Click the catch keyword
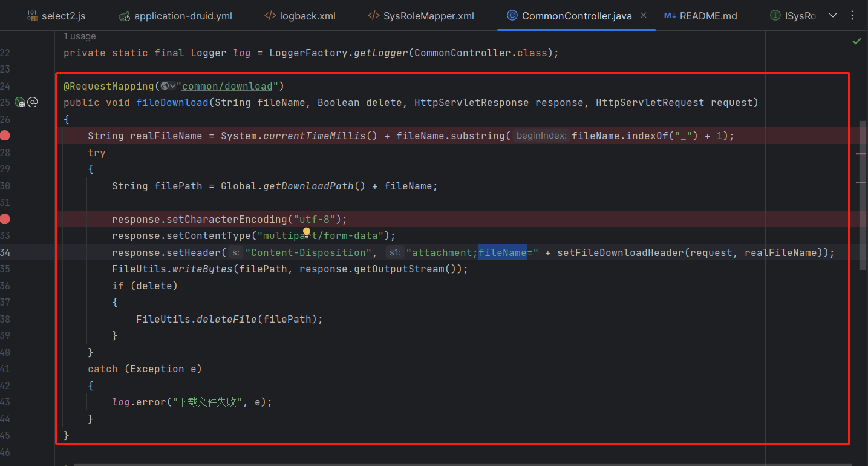 click(x=103, y=369)
